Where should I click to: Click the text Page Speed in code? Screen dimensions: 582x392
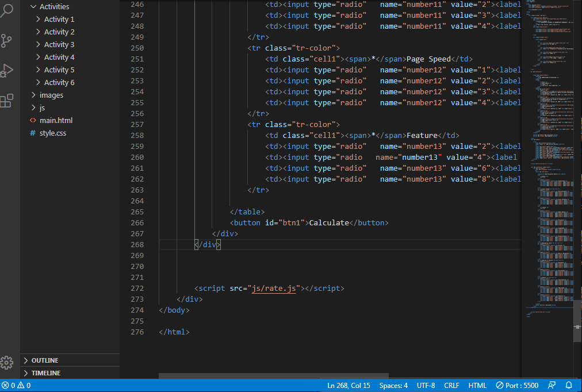pos(428,59)
